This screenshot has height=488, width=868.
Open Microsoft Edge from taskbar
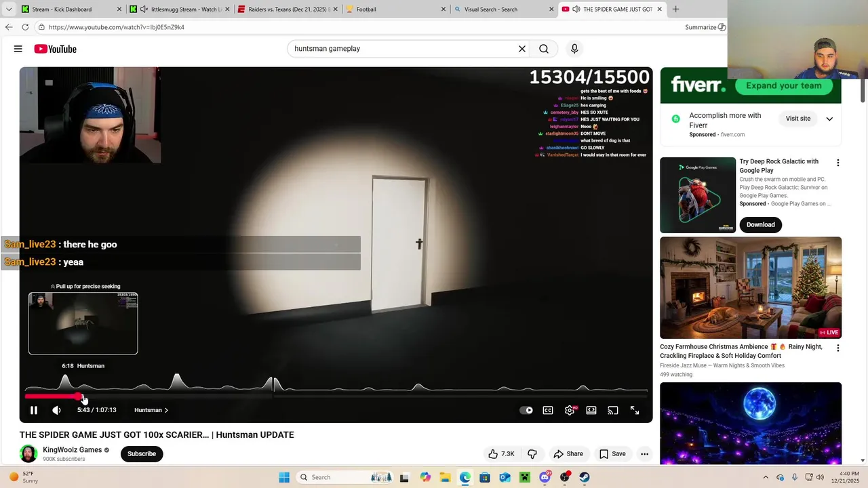coord(465,477)
